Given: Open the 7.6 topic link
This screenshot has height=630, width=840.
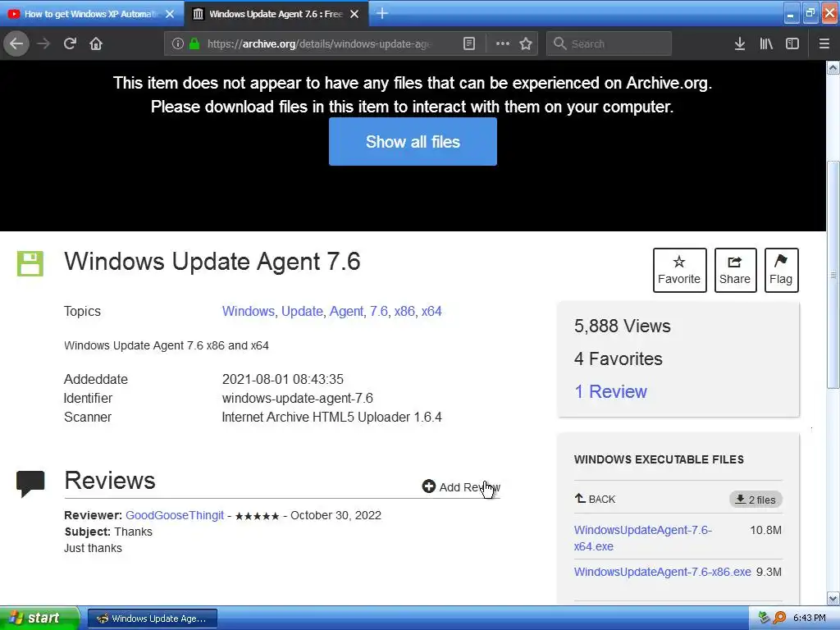Looking at the screenshot, I should point(379,311).
